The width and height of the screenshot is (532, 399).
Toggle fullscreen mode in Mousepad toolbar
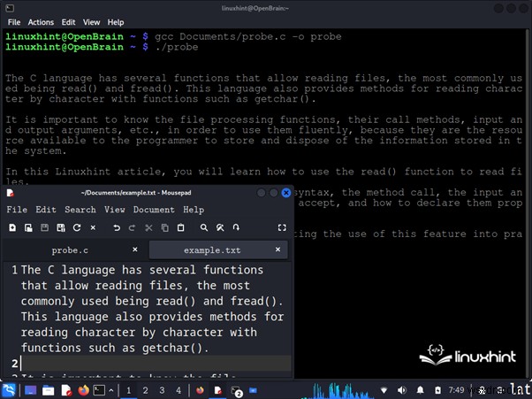tap(282, 227)
